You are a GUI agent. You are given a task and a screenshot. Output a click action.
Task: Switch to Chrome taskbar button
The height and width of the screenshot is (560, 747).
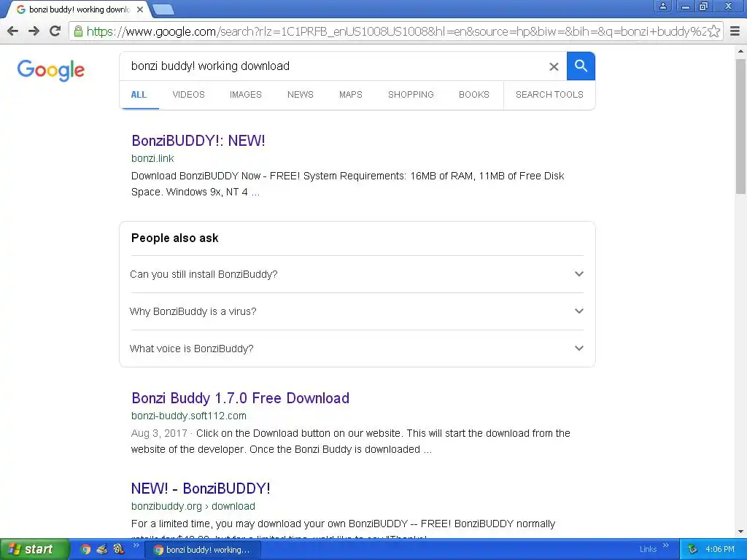pyautogui.click(x=203, y=550)
